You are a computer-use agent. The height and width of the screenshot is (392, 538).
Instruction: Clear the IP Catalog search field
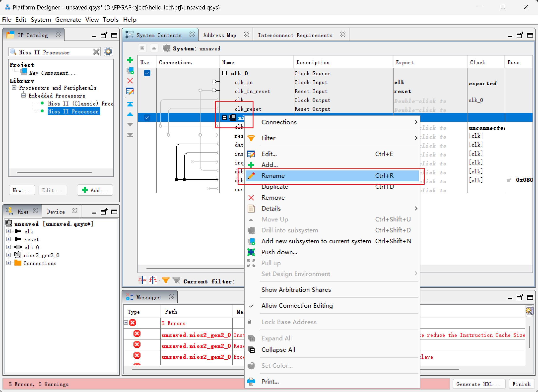pos(96,52)
